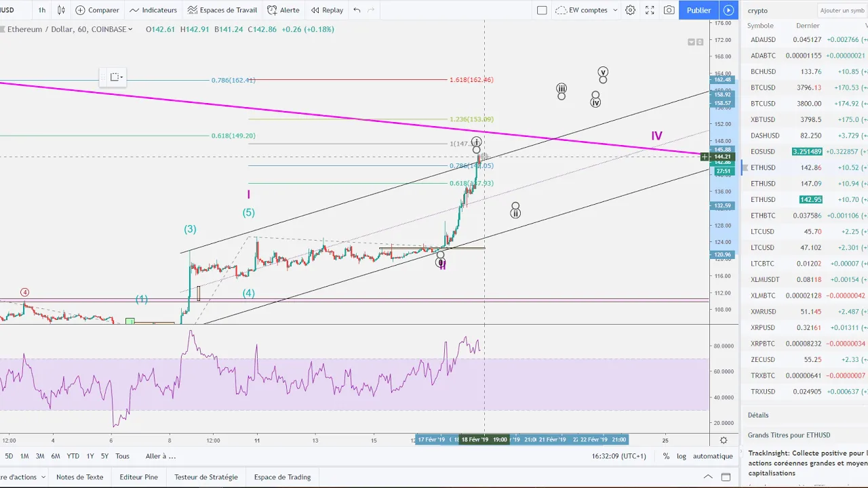Open the TrackInsight news headline
This screenshot has height=488, width=868.
click(808, 463)
